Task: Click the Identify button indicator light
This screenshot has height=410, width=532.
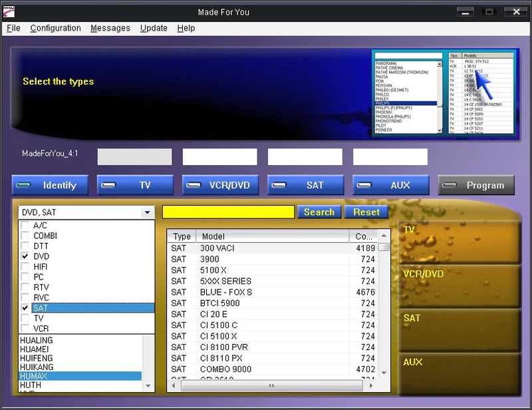Action: coord(25,185)
